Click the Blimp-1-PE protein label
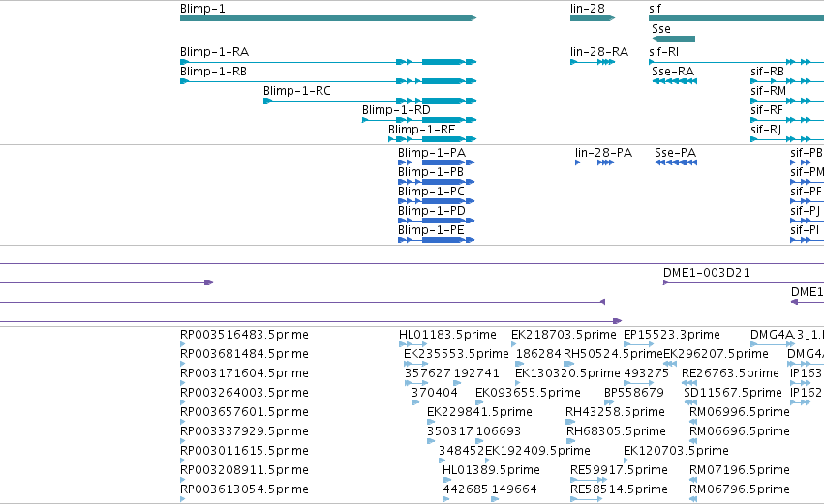Viewport: 824px width, 504px height. click(431, 230)
